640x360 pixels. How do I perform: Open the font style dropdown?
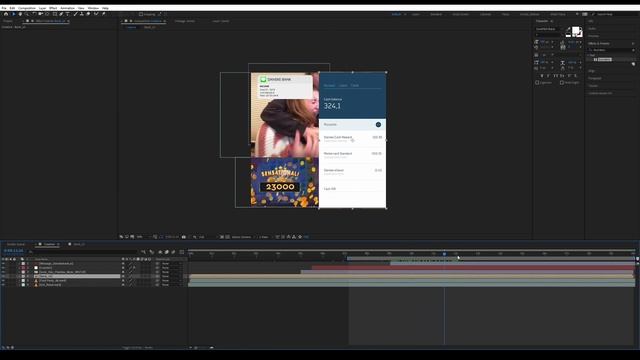tap(548, 35)
